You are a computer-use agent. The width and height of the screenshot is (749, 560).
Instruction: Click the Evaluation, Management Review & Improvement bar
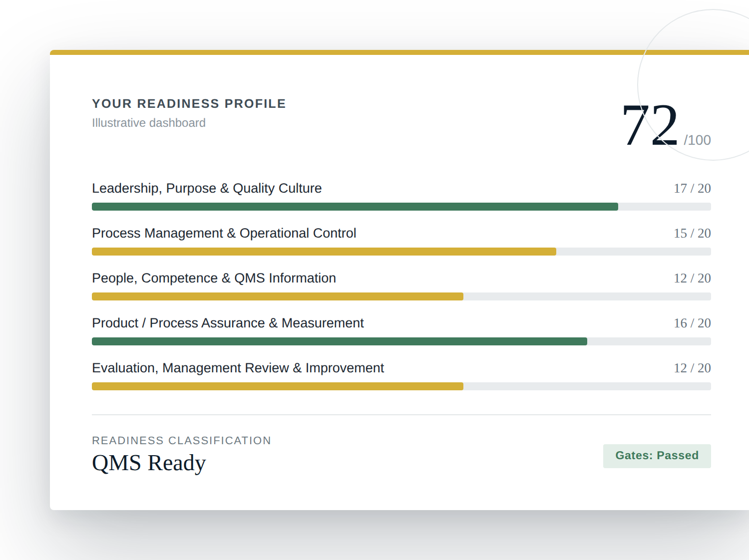401,386
